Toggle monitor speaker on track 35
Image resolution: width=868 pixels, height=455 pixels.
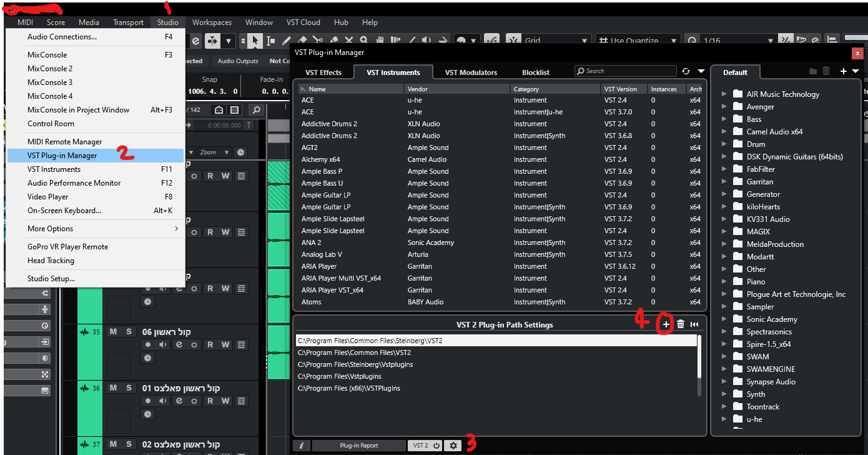(163, 344)
